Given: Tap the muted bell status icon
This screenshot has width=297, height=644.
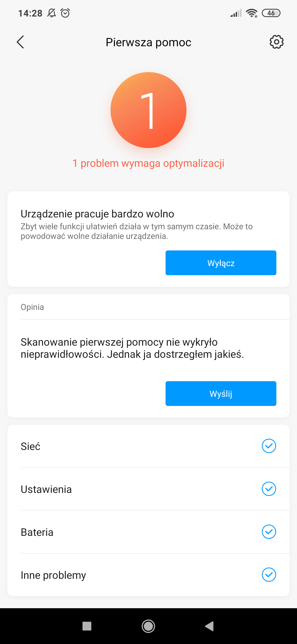Looking at the screenshot, I should click(x=51, y=13).
